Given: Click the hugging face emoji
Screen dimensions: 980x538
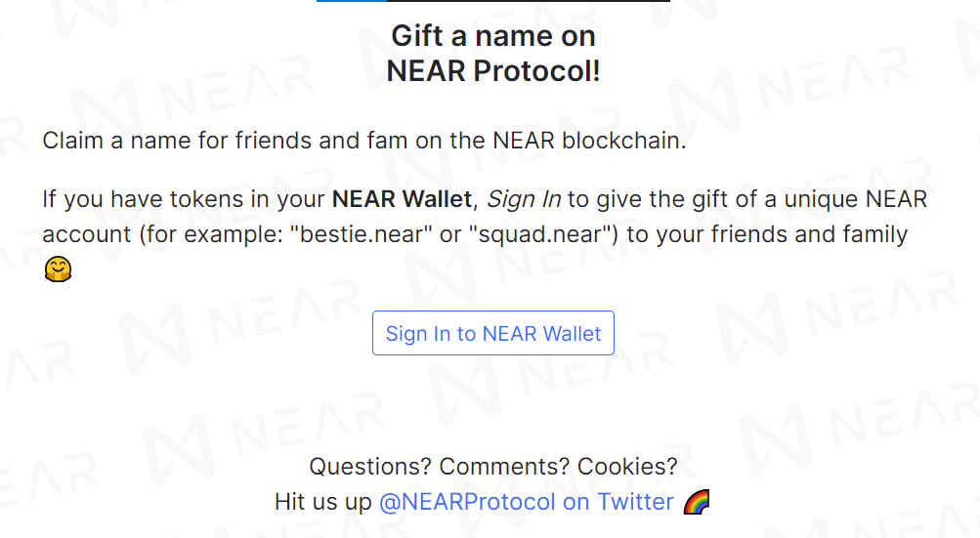Looking at the screenshot, I should tap(58, 269).
